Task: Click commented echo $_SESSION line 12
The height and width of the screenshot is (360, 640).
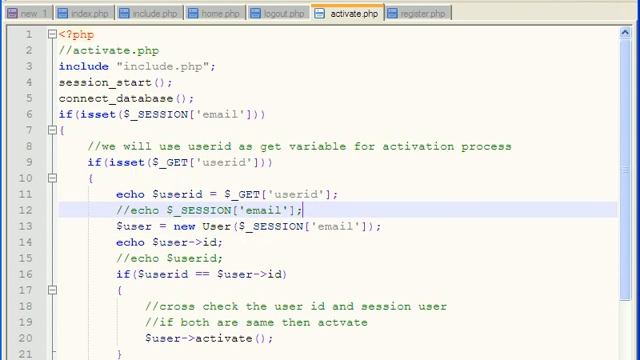Action: coord(209,211)
